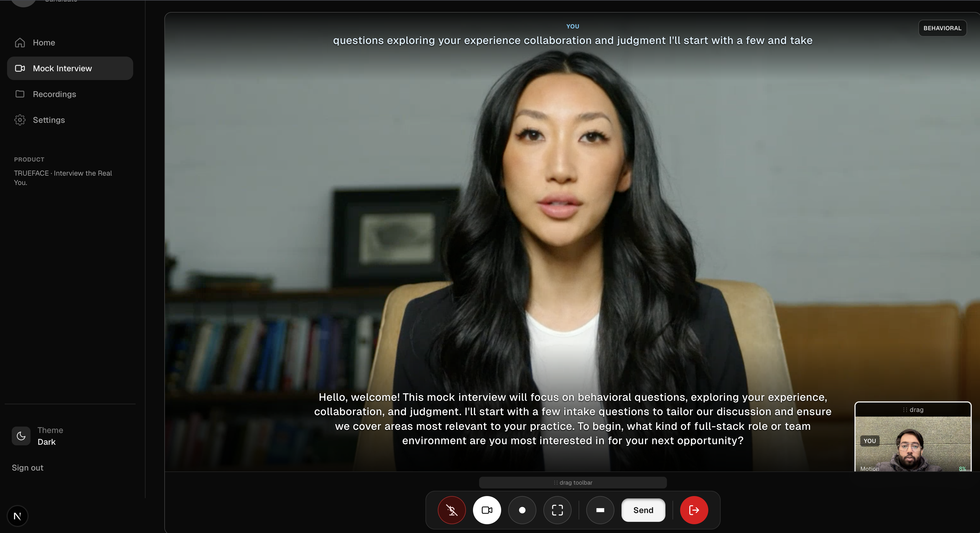The height and width of the screenshot is (533, 980).
Task: Click the caption bar minimize icon
Action: (x=600, y=510)
